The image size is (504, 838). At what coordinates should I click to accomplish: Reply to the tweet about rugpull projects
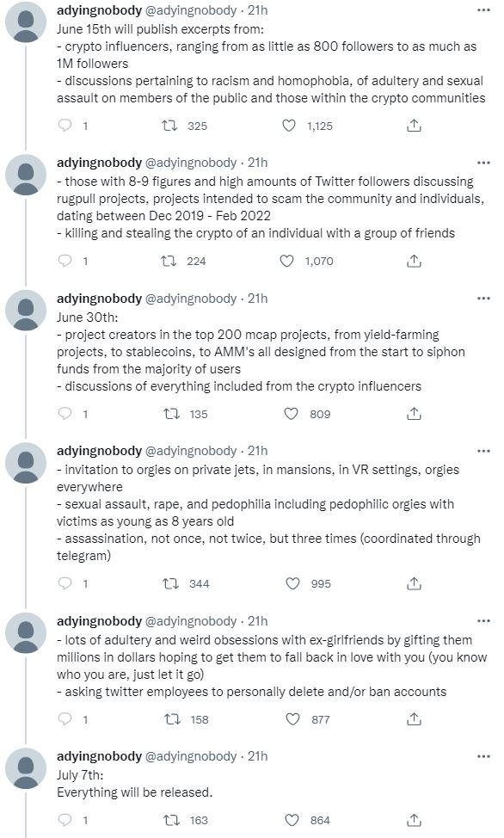click(65, 261)
